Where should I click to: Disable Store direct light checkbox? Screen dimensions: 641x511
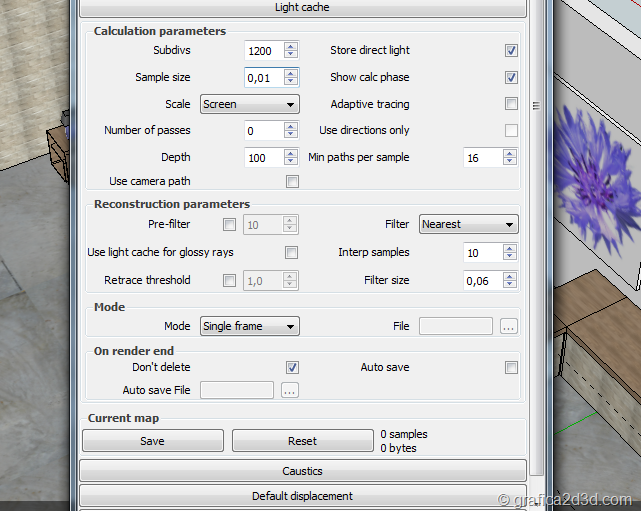pyautogui.click(x=511, y=50)
